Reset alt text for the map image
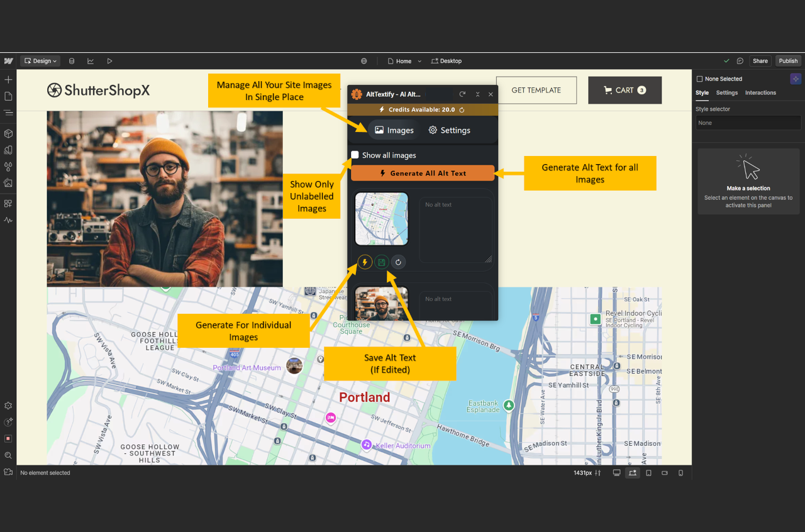Viewport: 805px width, 532px height. click(x=398, y=262)
